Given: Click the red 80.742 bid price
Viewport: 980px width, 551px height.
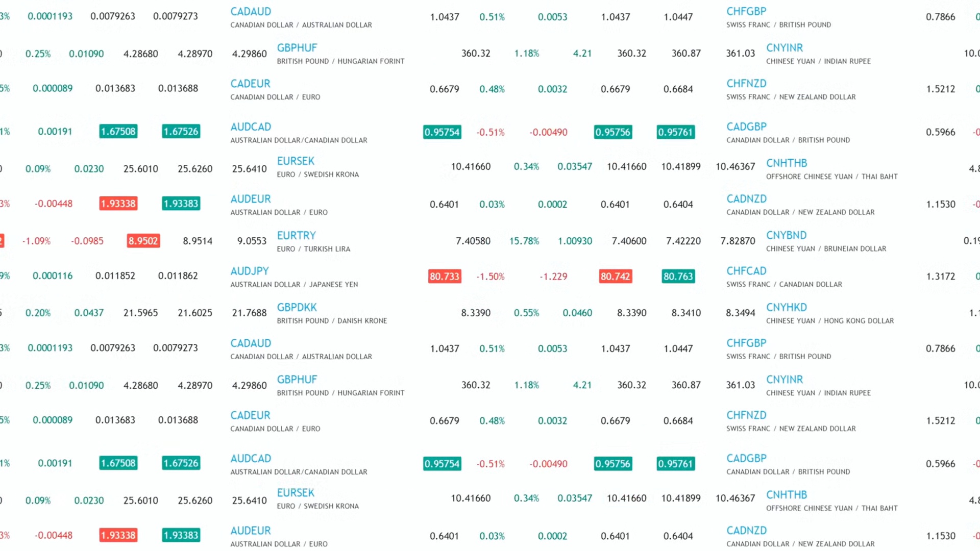Looking at the screenshot, I should [x=615, y=277].
